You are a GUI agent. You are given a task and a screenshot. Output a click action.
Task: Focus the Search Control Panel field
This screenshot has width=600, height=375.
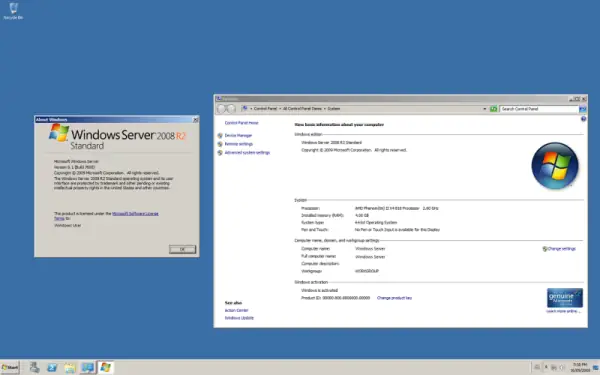point(539,109)
